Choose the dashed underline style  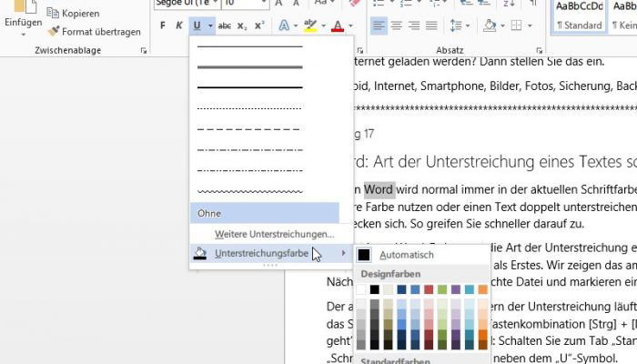tap(250, 129)
